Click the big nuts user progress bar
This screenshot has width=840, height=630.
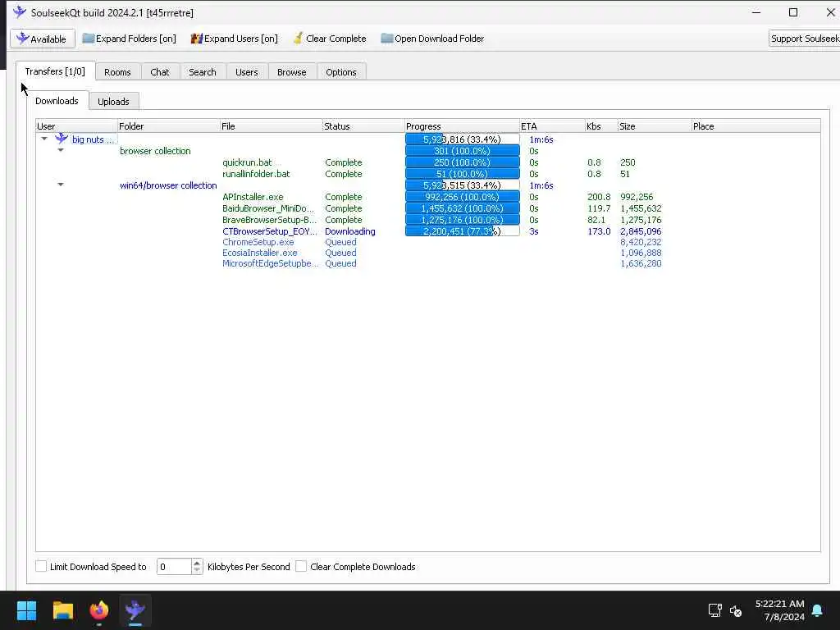click(x=463, y=139)
